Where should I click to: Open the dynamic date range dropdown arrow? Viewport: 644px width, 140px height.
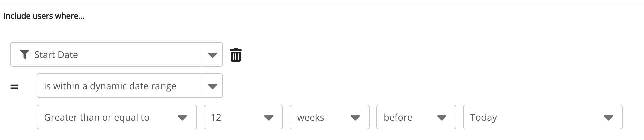tap(212, 86)
